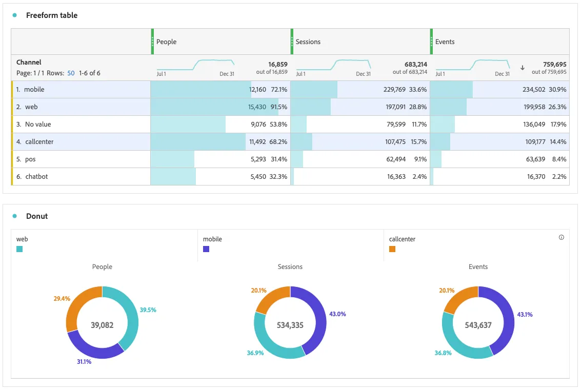Select the mobile row in the table
This screenshot has height=392, width=582.
point(290,89)
